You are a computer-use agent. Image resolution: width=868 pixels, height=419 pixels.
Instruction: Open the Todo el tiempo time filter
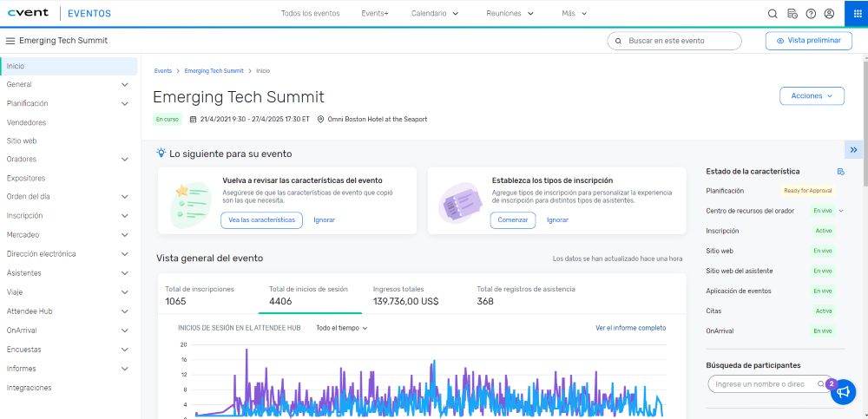click(x=342, y=328)
